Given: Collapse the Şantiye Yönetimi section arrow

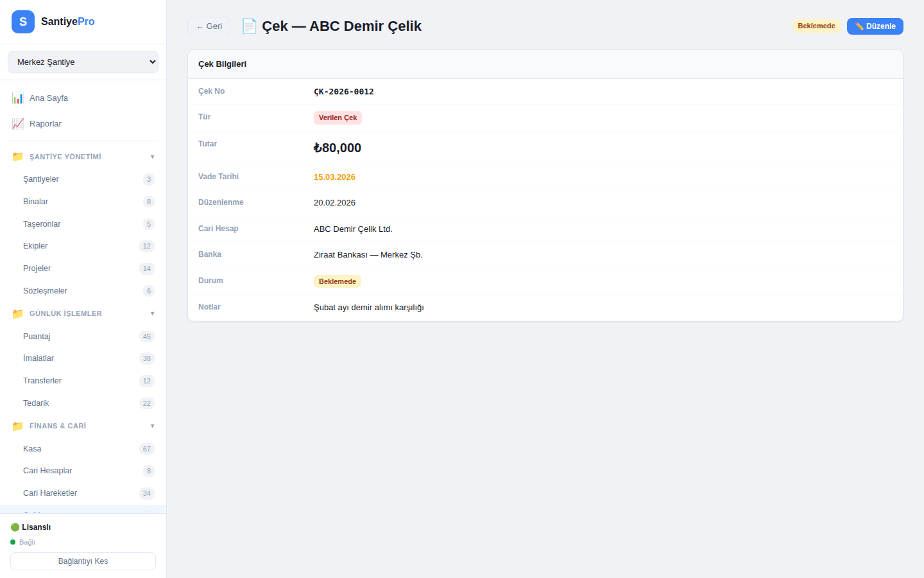Looking at the screenshot, I should pos(152,157).
